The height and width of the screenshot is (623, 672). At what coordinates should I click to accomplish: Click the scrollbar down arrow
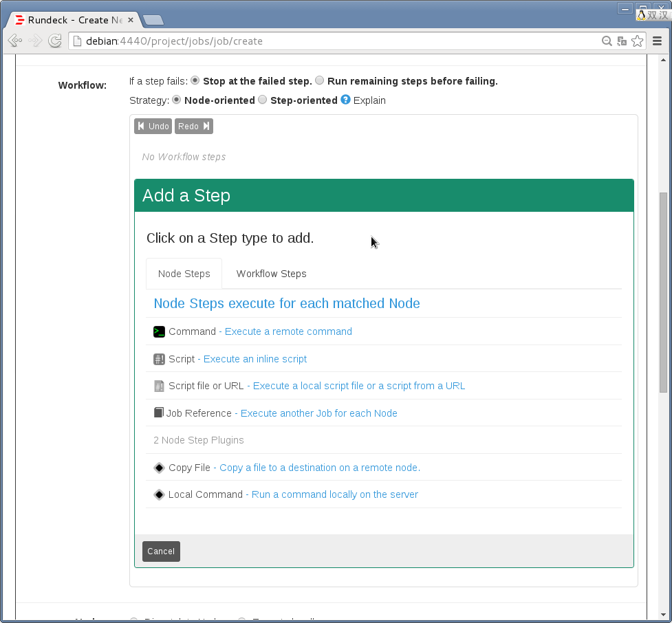click(664, 615)
